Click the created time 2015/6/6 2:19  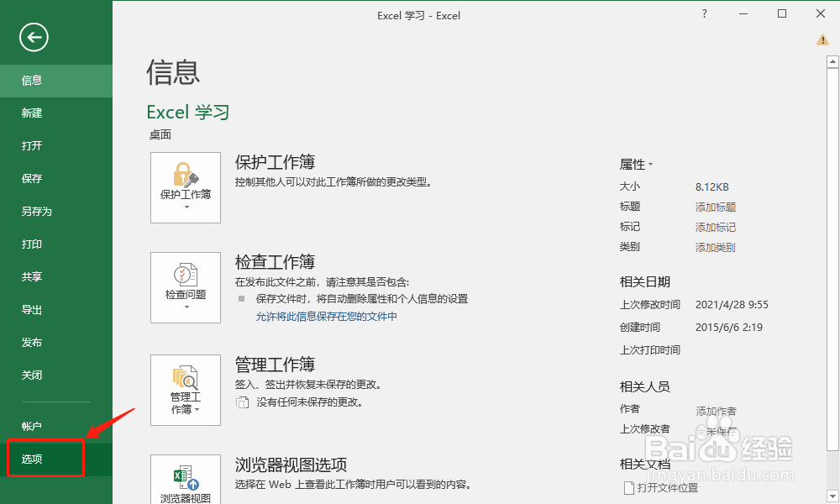pos(728,328)
